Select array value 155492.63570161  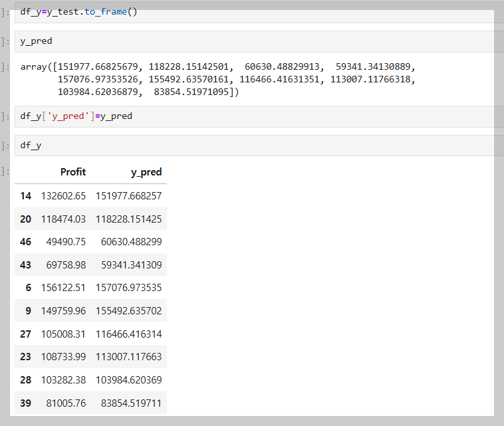click(x=188, y=79)
